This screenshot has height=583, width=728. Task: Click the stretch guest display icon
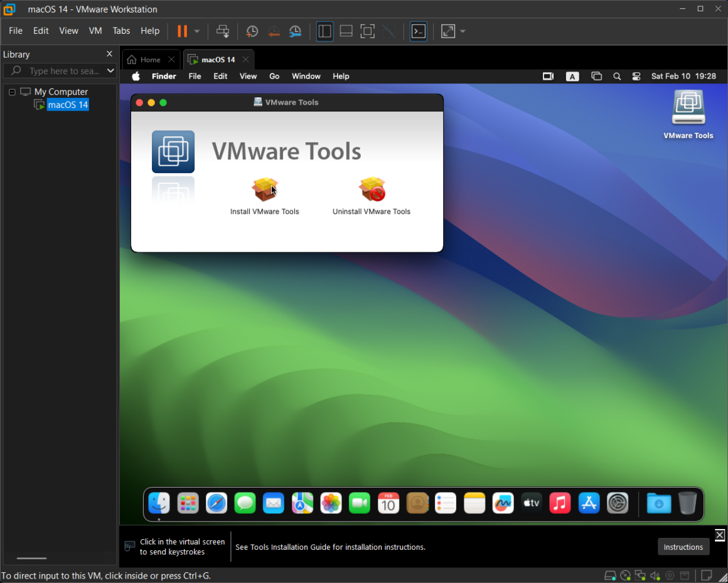448,31
